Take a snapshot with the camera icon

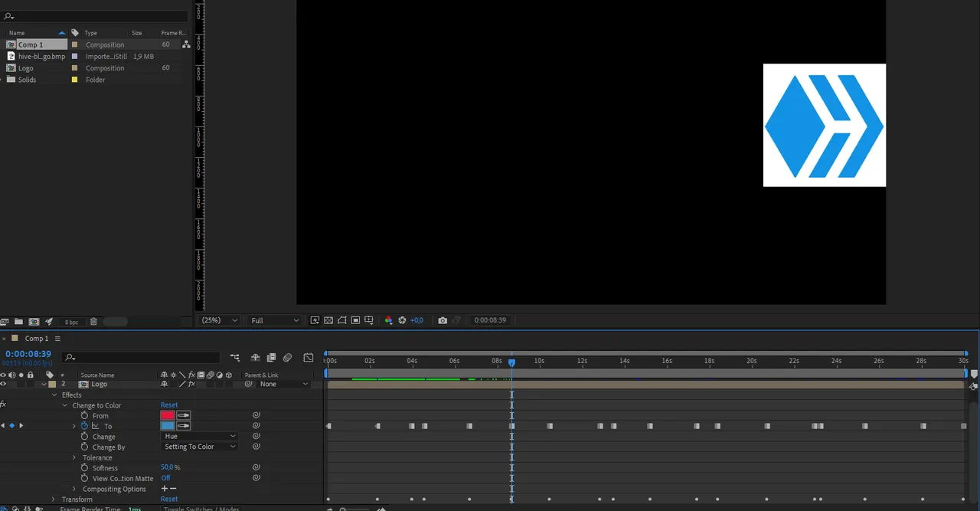point(443,320)
